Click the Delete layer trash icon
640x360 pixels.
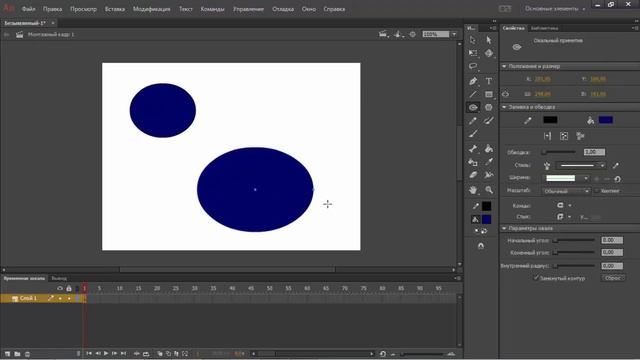[x=27, y=354]
